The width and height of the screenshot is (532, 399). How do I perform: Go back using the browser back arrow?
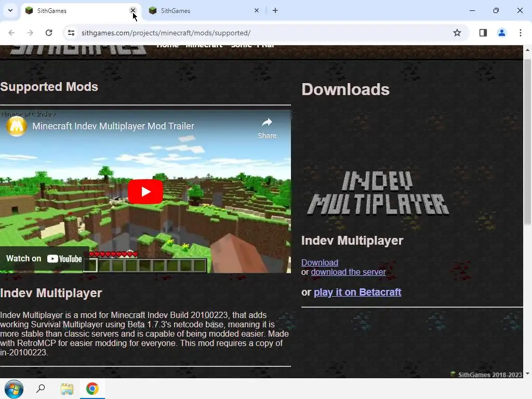(11, 33)
